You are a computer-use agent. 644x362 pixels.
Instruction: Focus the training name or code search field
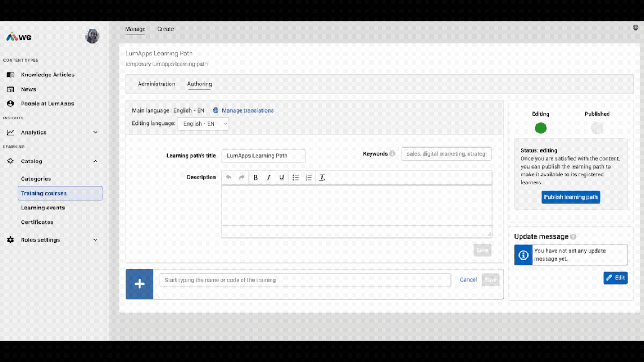pyautogui.click(x=305, y=280)
